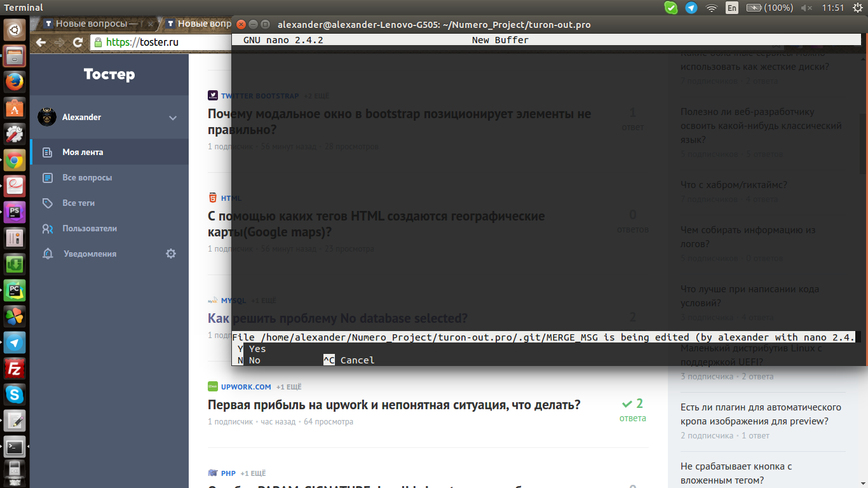Expand the Alexander user dropdown chevron
The image size is (868, 488).
(x=172, y=118)
